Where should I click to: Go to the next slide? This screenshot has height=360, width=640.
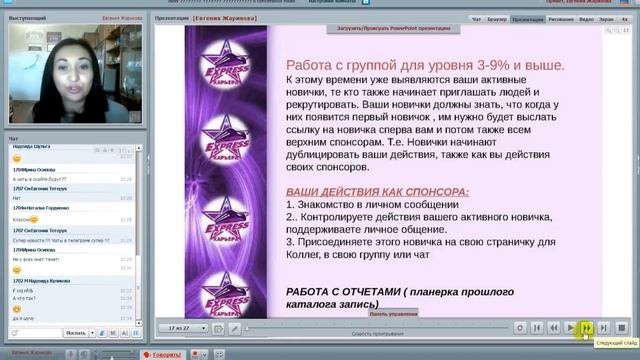pyautogui.click(x=587, y=328)
